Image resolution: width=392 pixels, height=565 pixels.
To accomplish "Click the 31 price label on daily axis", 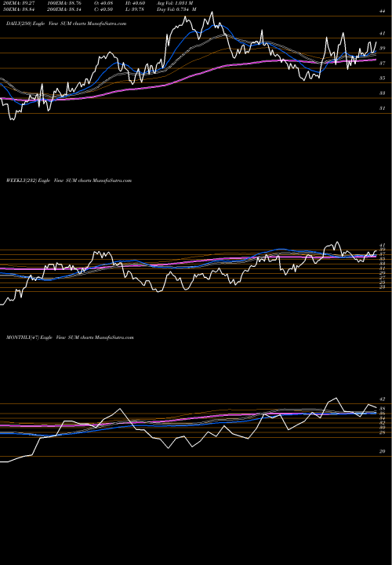I will [x=383, y=108].
